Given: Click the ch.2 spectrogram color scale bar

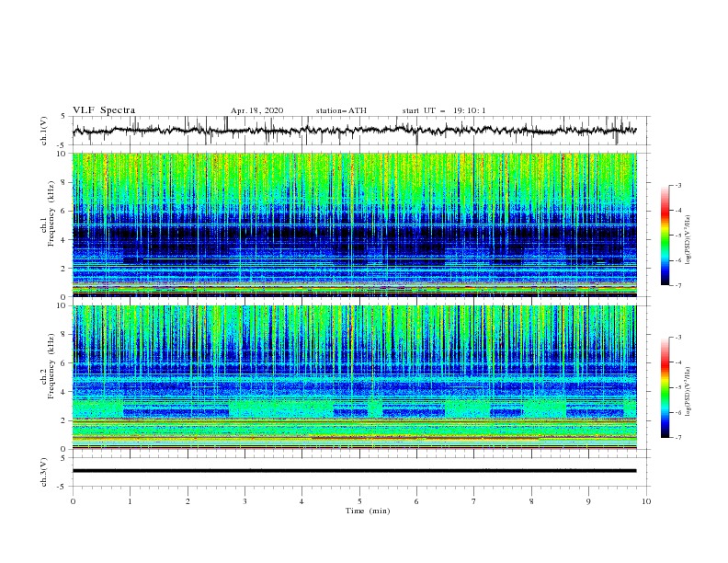Looking at the screenshot, I should 665,387.
